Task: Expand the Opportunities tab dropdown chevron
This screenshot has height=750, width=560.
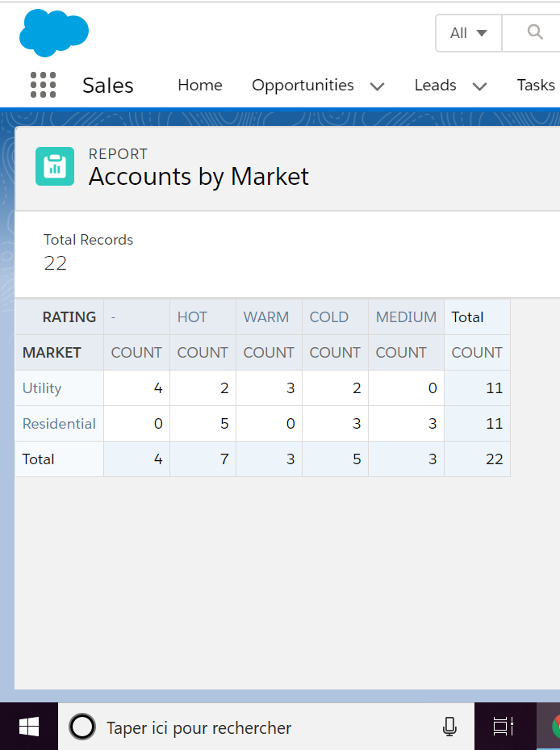Action: (x=377, y=86)
